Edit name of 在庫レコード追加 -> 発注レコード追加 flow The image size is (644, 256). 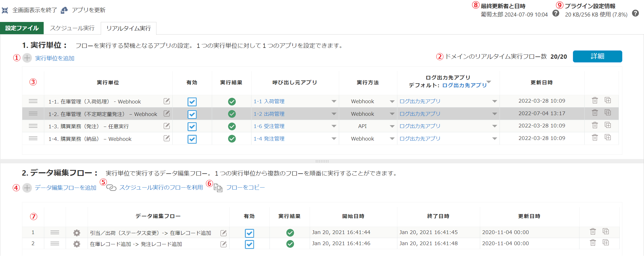(x=224, y=244)
